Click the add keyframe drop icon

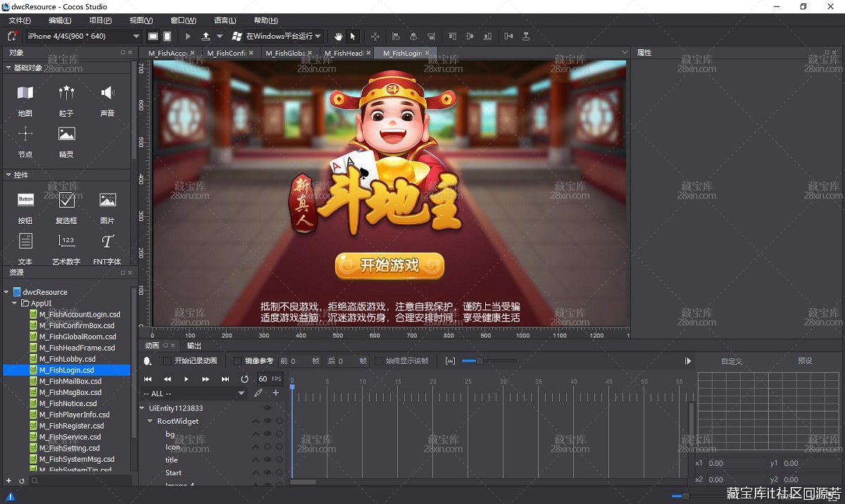pyautogui.click(x=147, y=360)
